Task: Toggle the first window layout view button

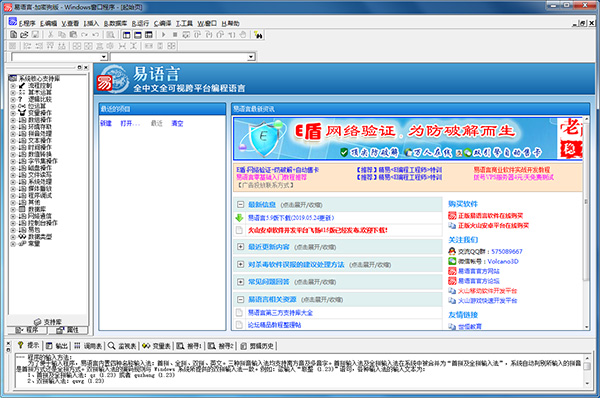Action: coord(127,35)
